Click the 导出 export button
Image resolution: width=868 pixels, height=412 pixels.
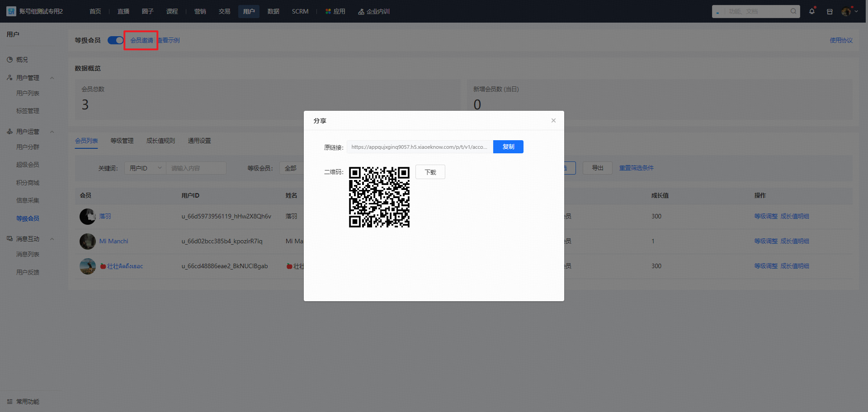click(x=598, y=168)
